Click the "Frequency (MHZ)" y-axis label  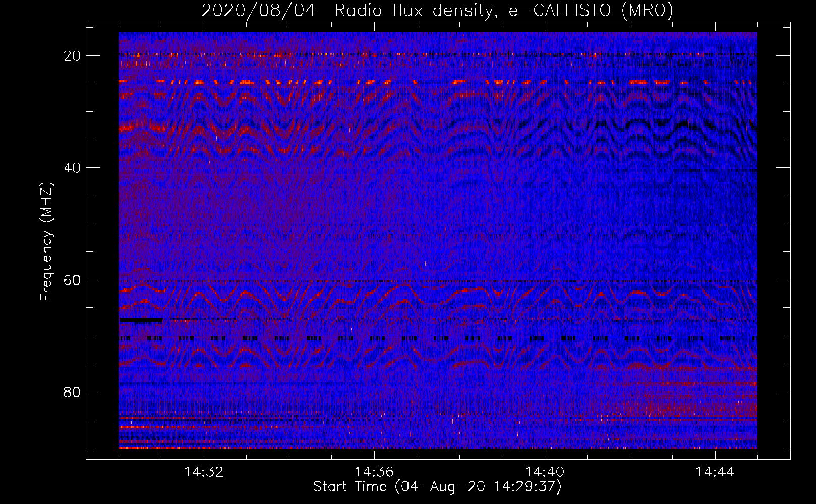click(46, 241)
